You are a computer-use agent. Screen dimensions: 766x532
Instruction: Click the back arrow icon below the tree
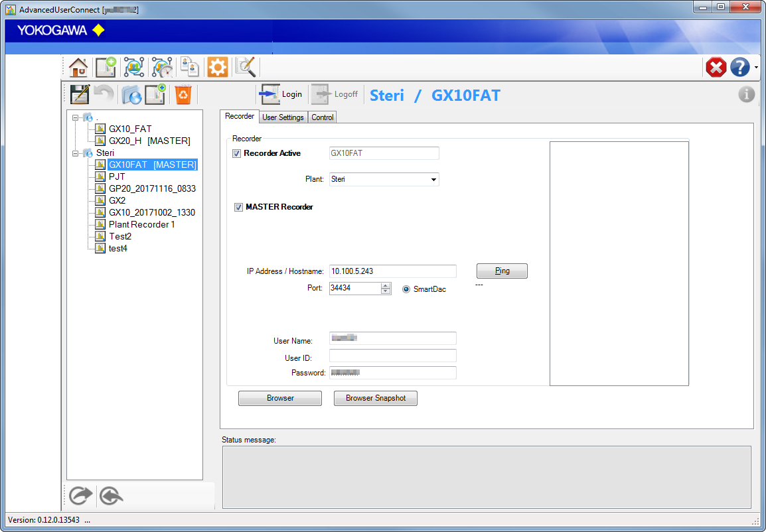pos(112,496)
